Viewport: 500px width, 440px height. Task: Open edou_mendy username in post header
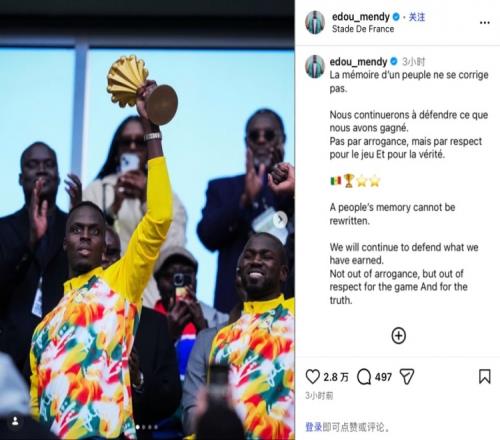coord(361,17)
